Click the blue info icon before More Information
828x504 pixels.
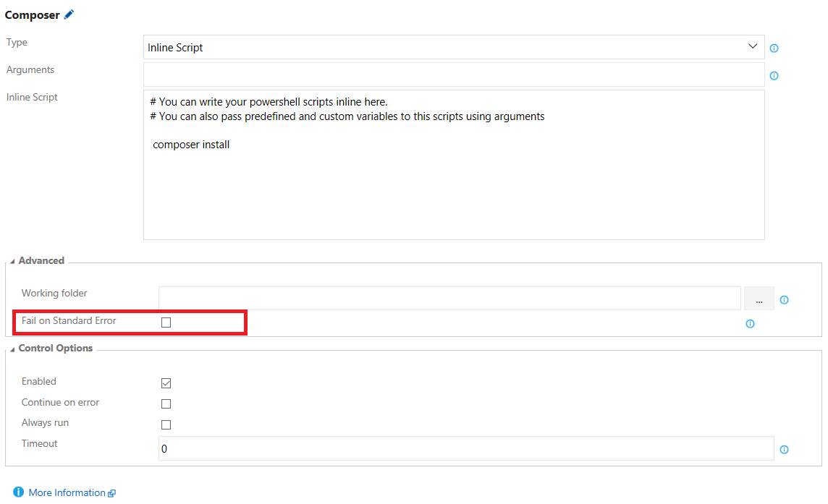tap(18, 492)
